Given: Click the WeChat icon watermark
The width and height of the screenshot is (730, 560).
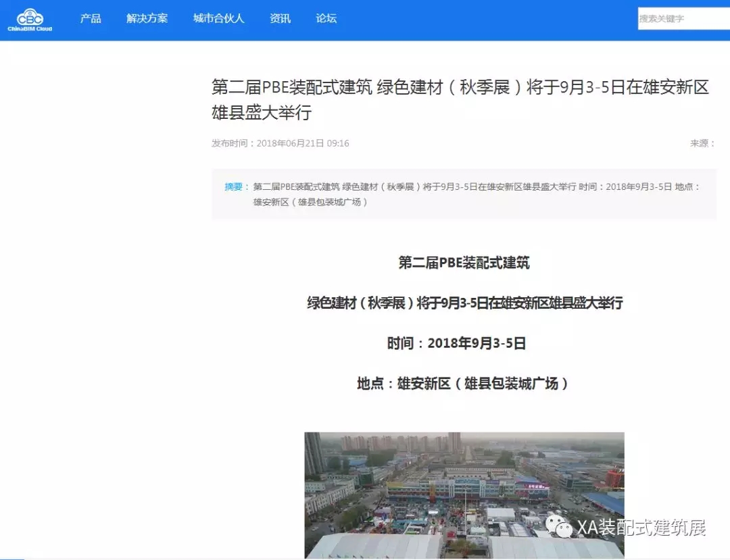Looking at the screenshot, I should click(x=559, y=527).
